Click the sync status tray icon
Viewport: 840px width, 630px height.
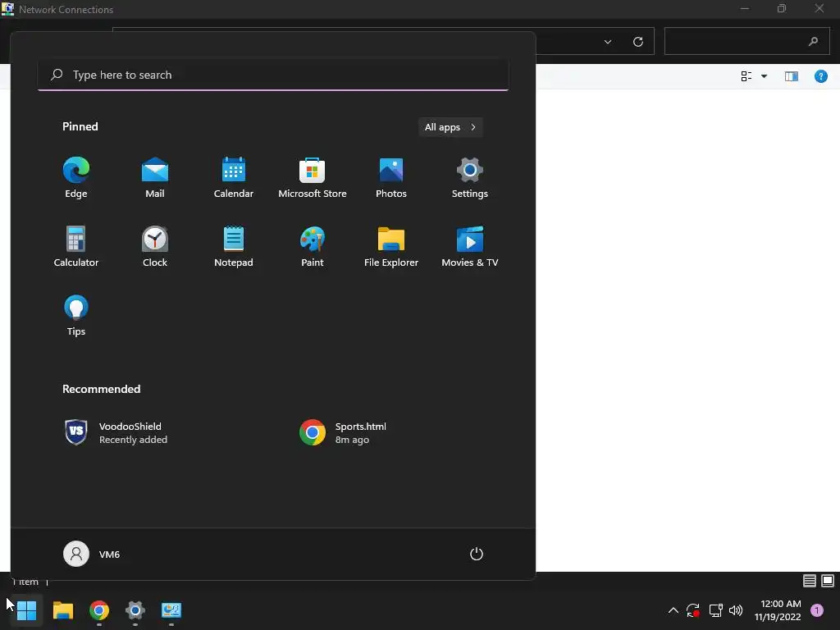(x=693, y=610)
